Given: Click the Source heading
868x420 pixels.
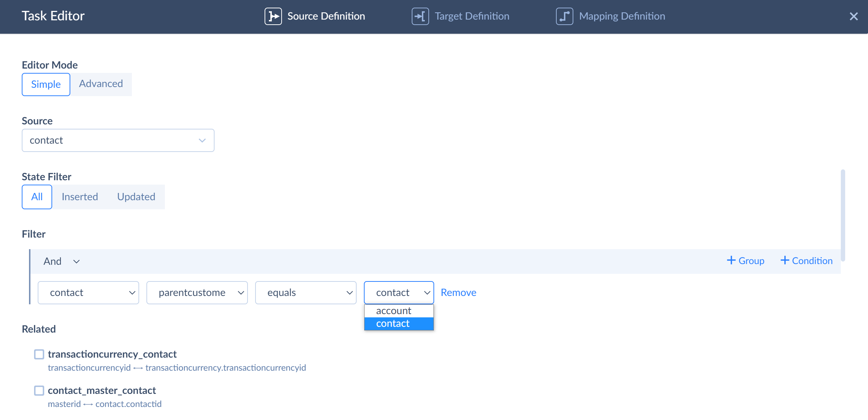Looking at the screenshot, I should (37, 121).
